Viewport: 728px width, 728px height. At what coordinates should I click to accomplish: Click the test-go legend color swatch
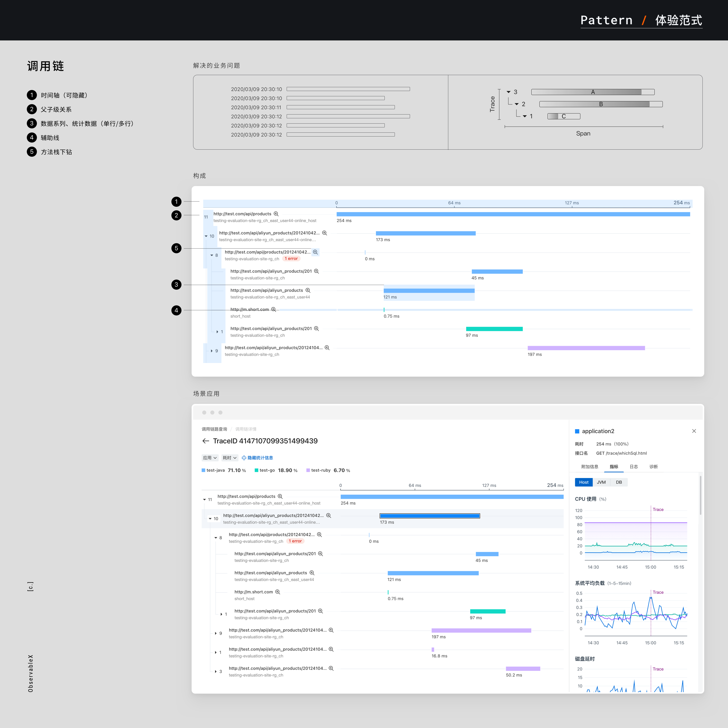(x=257, y=470)
